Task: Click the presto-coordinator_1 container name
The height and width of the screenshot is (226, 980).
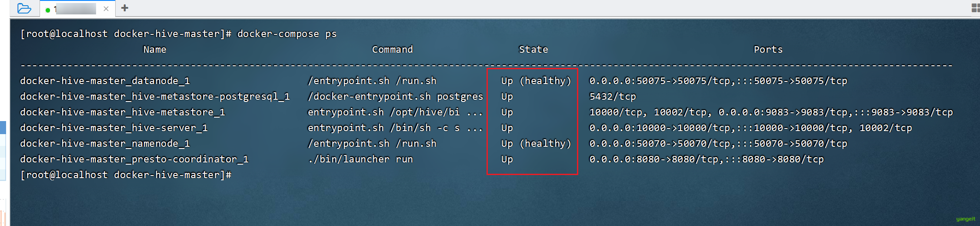Action: click(x=134, y=159)
